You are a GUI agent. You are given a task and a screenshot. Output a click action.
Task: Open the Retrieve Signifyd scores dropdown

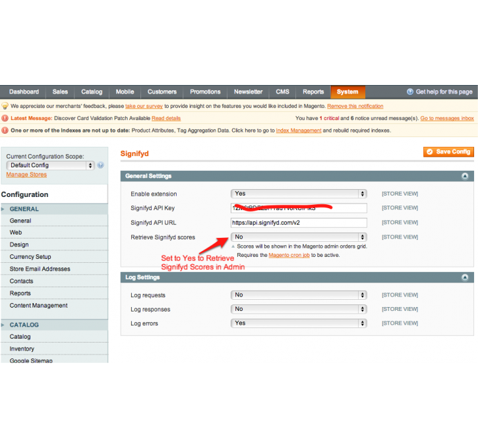(299, 237)
